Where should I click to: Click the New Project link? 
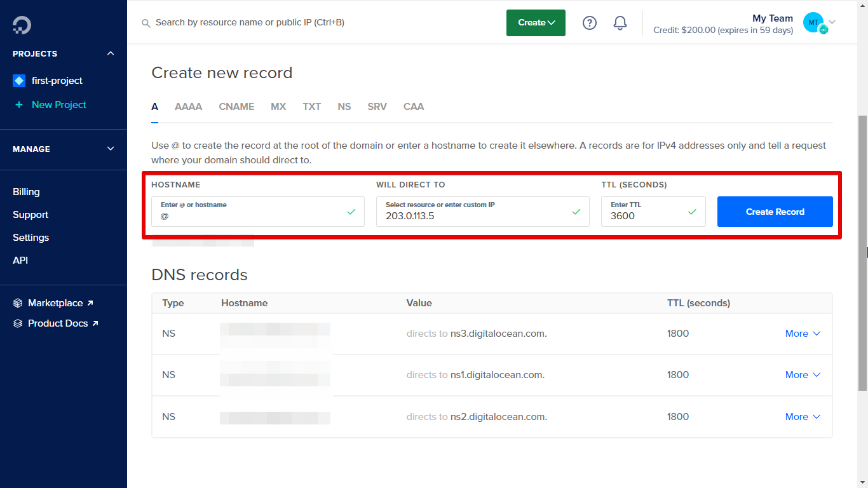click(58, 105)
